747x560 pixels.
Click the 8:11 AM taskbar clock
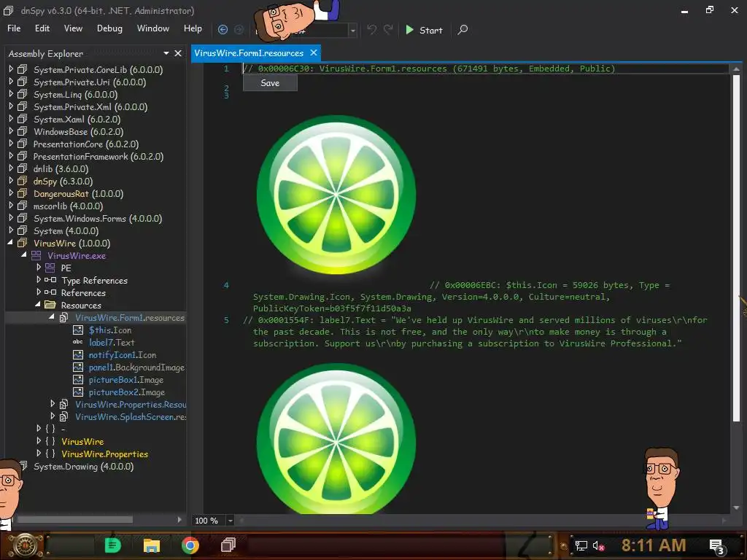(x=654, y=545)
